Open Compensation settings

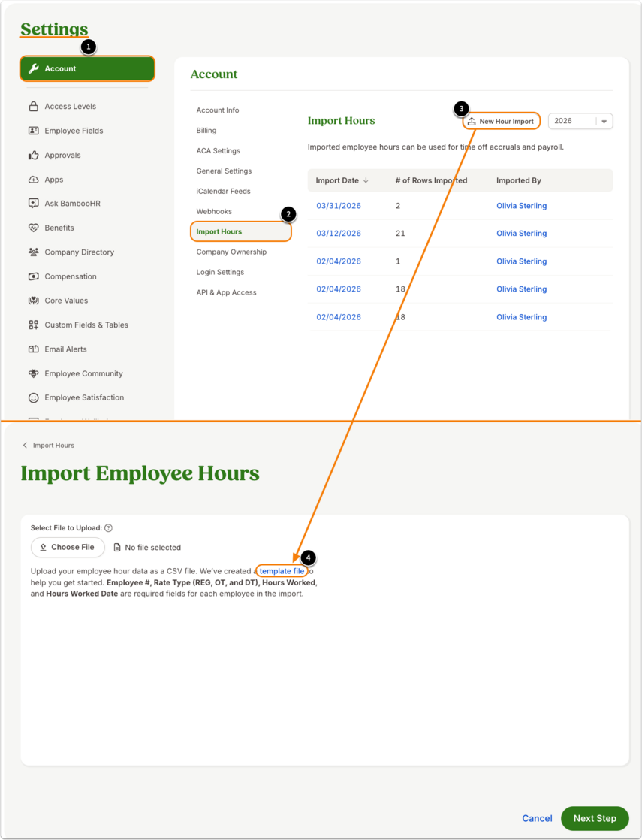tap(71, 276)
